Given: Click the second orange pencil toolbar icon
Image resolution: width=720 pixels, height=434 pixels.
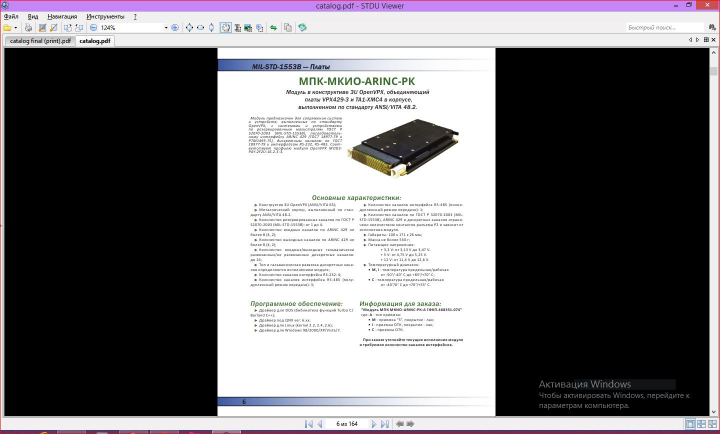Looking at the screenshot, I should click(53, 28).
